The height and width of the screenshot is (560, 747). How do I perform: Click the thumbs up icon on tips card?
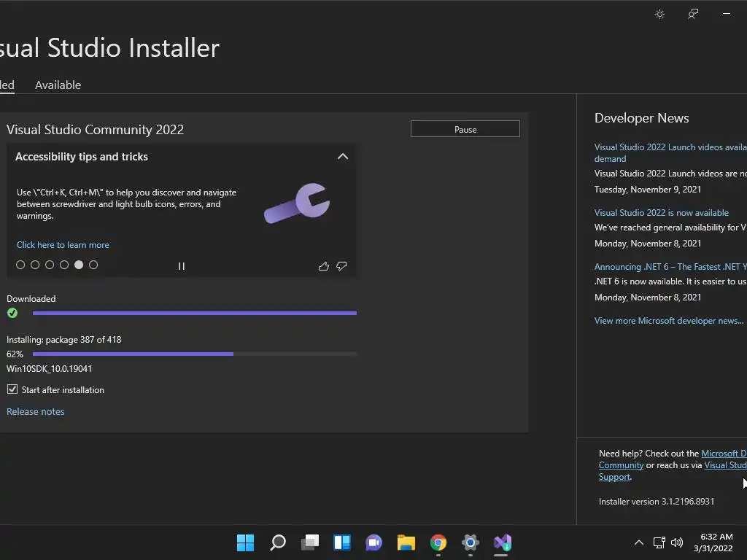(x=324, y=266)
